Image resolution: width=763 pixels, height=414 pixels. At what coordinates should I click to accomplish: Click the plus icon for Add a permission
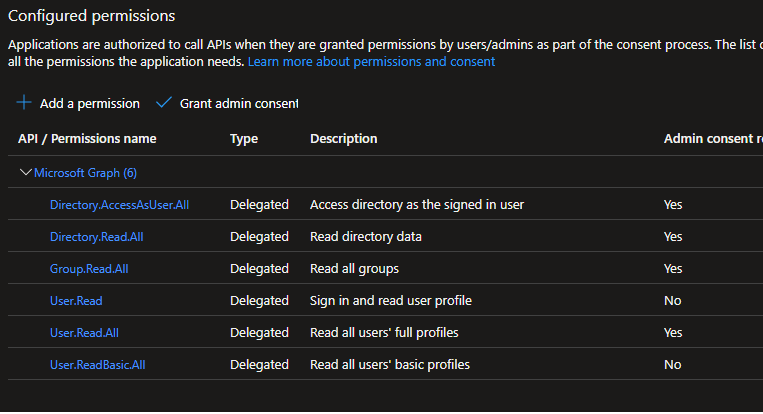(x=24, y=103)
